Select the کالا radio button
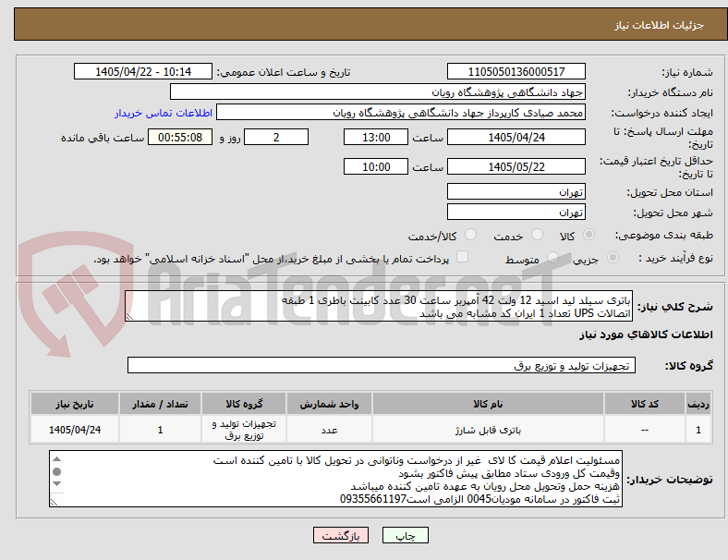Viewport: 728px width, 560px height. pos(588,235)
